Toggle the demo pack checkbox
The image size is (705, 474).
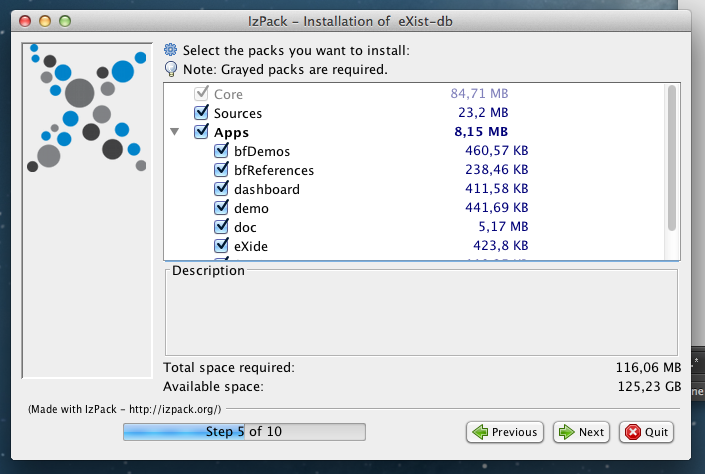tap(222, 208)
